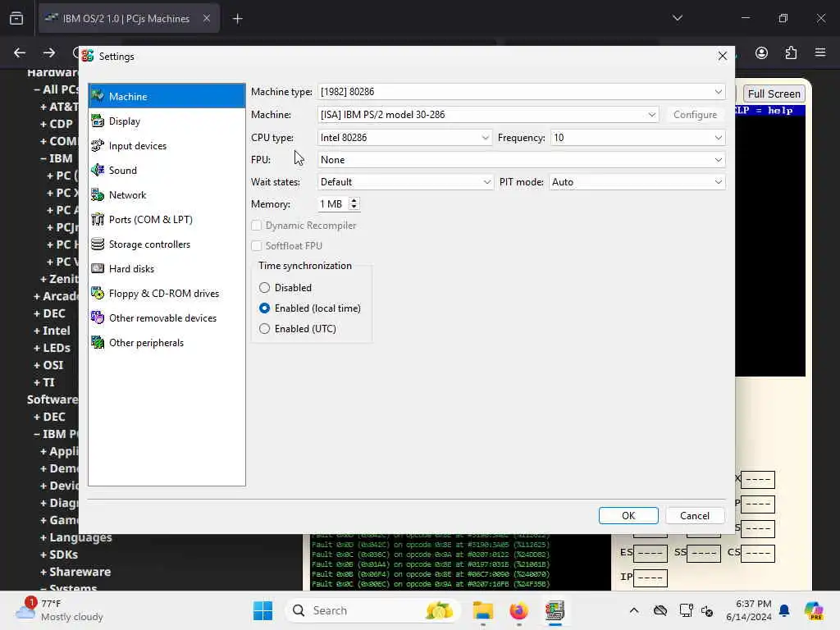
Task: Close the IBM OS/2 1.0 tab
Action: (x=207, y=19)
